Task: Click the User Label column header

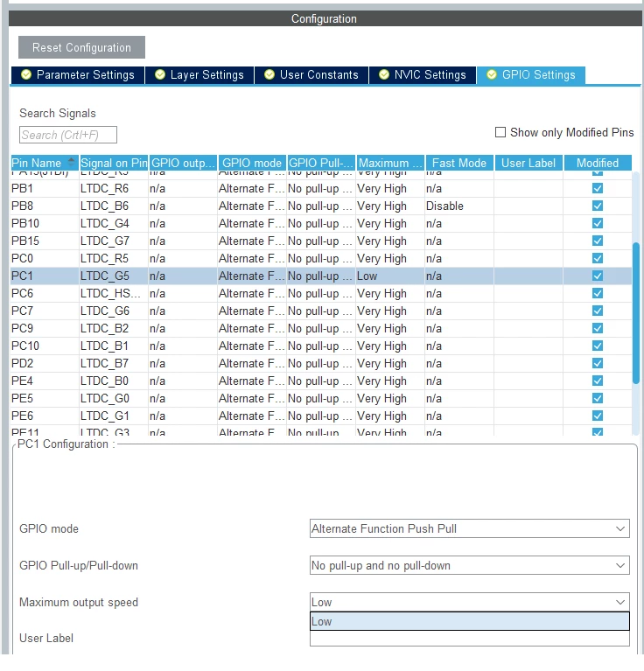Action: [x=528, y=163]
